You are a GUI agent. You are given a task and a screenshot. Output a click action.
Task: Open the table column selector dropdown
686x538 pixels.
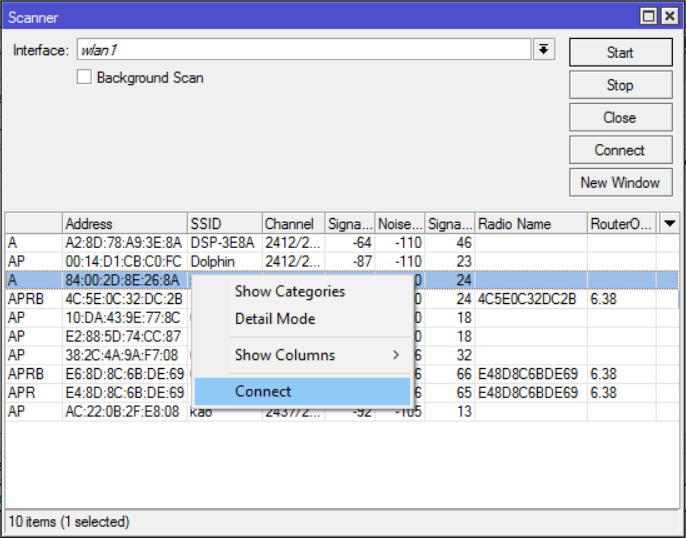pyautogui.click(x=670, y=223)
